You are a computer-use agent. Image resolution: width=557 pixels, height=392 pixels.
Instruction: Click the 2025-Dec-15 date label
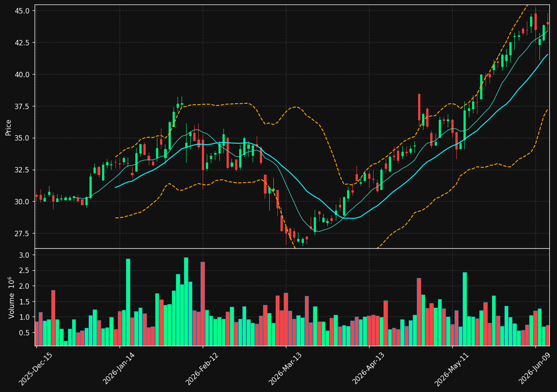[x=36, y=369]
